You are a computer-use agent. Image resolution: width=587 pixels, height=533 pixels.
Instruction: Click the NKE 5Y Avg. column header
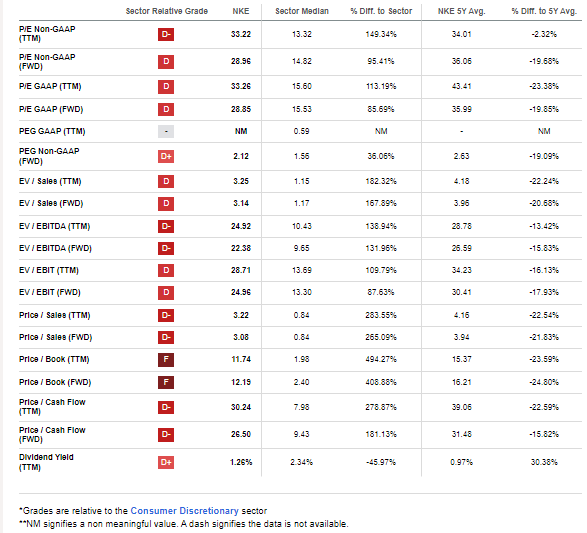tap(461, 11)
